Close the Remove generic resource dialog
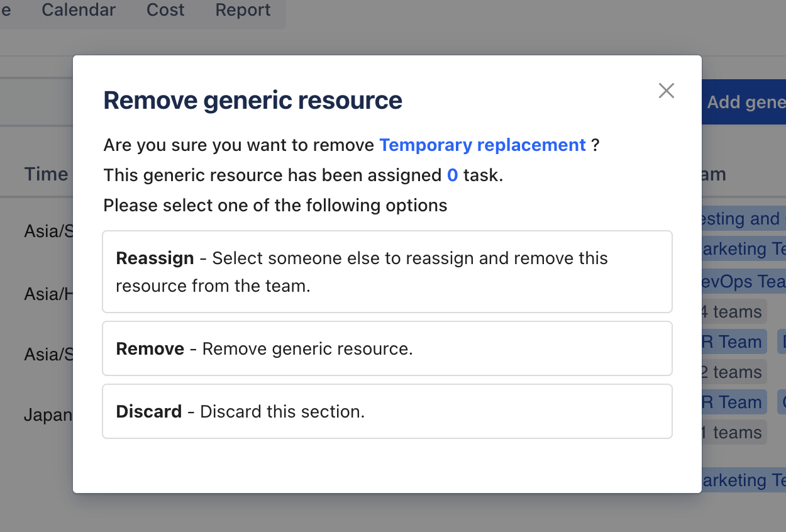This screenshot has height=532, width=786. point(667,91)
